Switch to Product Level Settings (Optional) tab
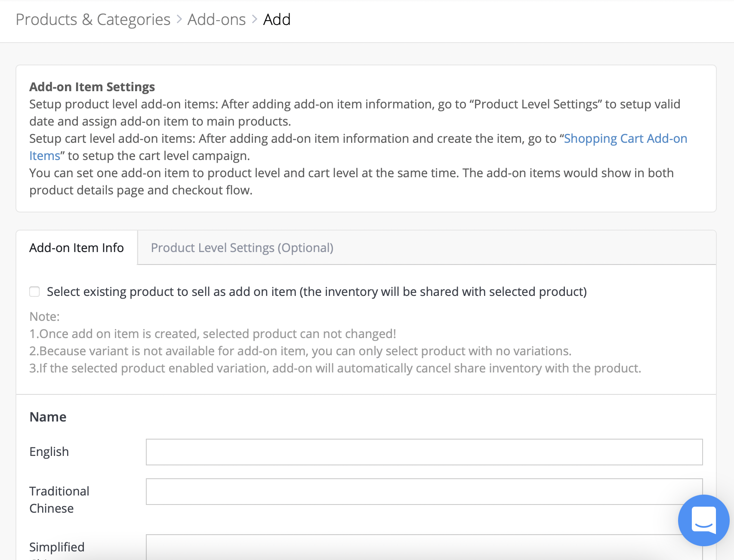Image resolution: width=734 pixels, height=560 pixels. click(242, 248)
